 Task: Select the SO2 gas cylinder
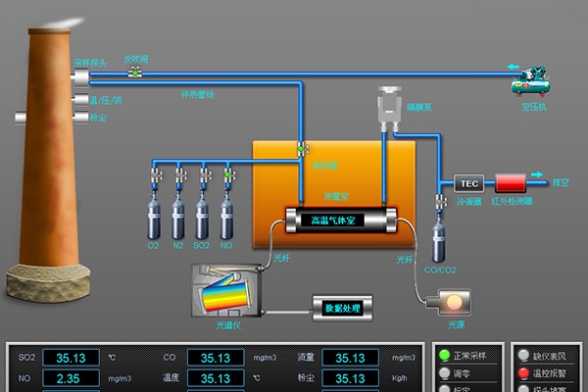pyautogui.click(x=204, y=215)
